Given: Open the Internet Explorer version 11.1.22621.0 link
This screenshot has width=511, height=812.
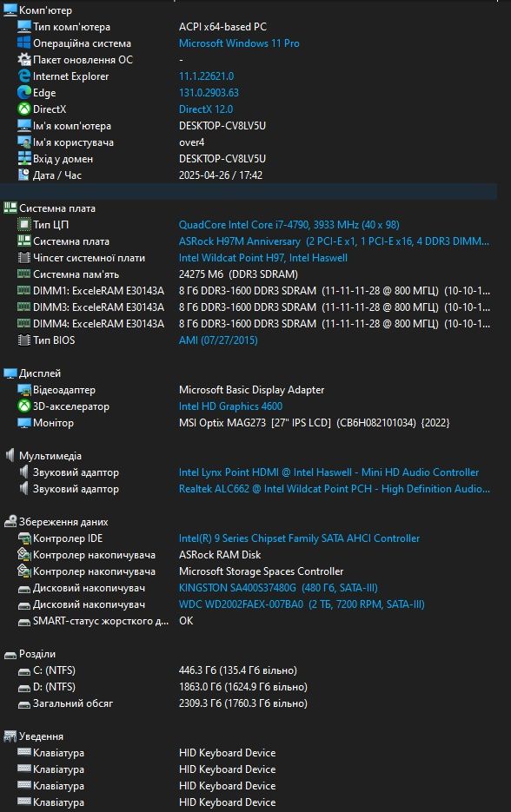Looking at the screenshot, I should pyautogui.click(x=206, y=76).
